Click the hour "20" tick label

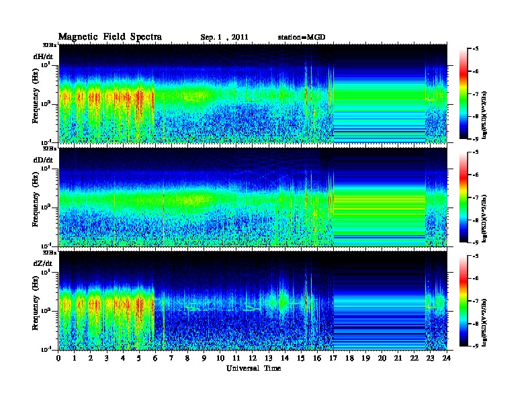point(382,358)
